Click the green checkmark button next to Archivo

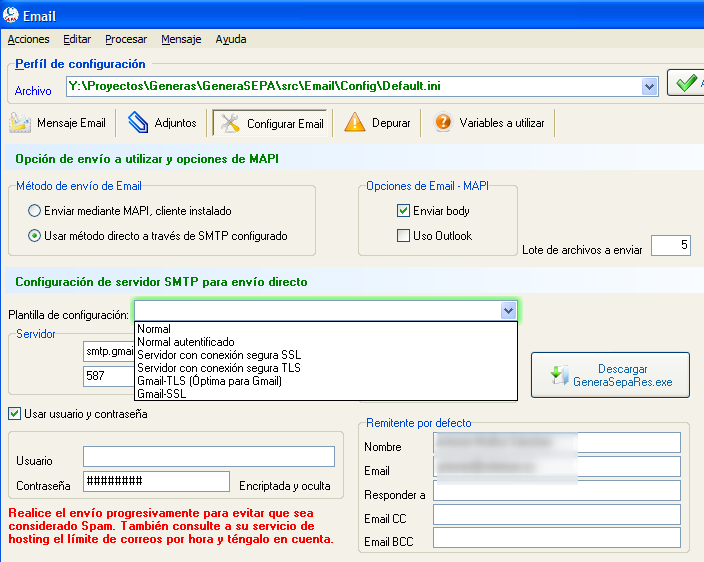686,83
